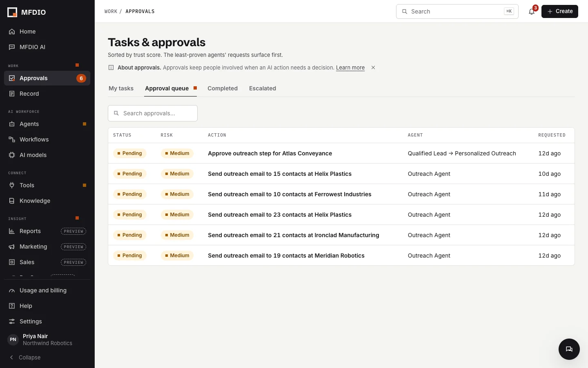
Task: Click the Create button
Action: (560, 11)
